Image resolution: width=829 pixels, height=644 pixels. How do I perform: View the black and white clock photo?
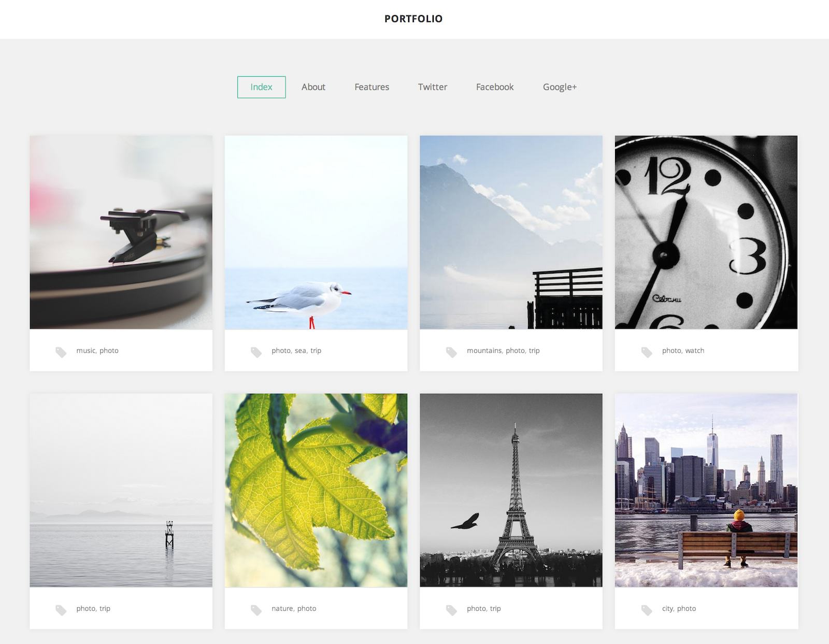706,232
